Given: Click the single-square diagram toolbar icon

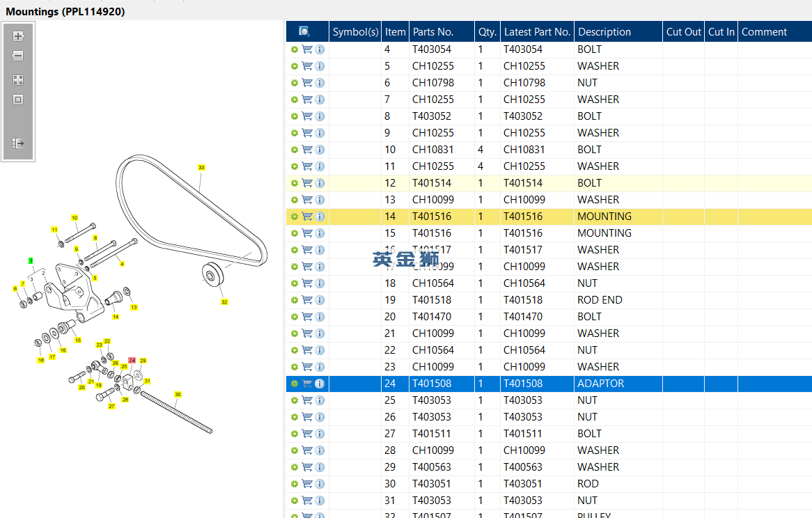Looking at the screenshot, I should pyautogui.click(x=18, y=100).
